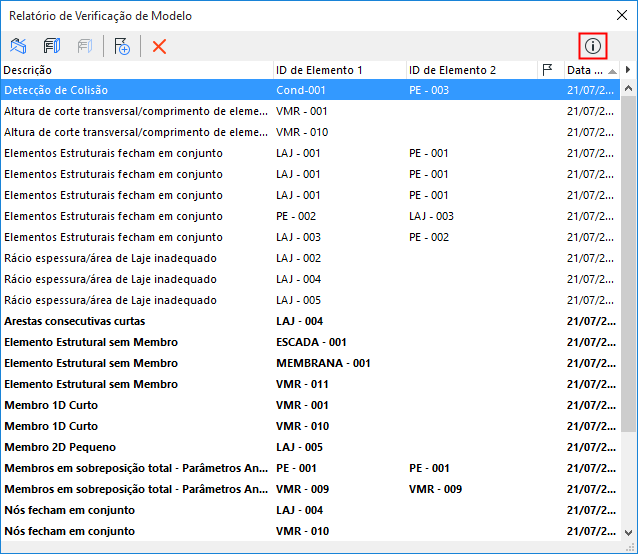Sort by ID de Elemento 2 header
Image resolution: width=638 pixels, height=554 pixels.
pyautogui.click(x=472, y=70)
